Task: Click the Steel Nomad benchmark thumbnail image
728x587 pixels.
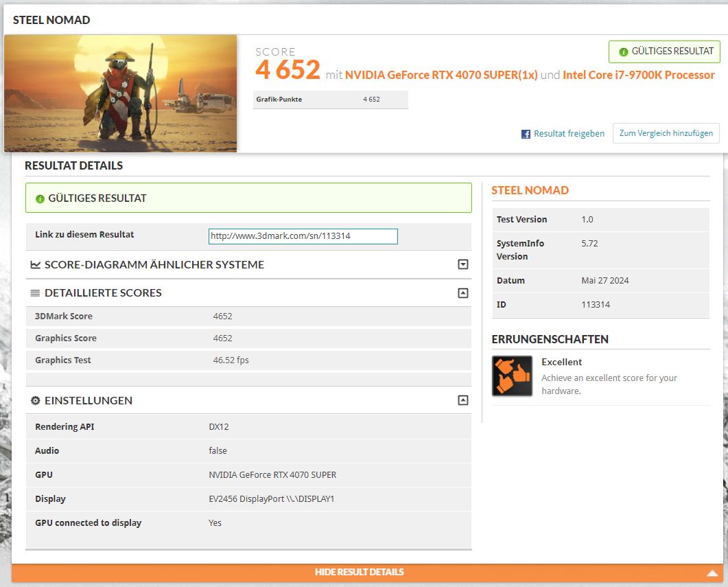Action: coord(121,93)
